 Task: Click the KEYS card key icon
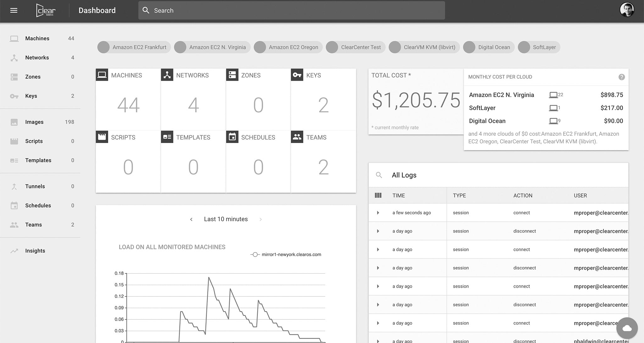click(x=297, y=75)
